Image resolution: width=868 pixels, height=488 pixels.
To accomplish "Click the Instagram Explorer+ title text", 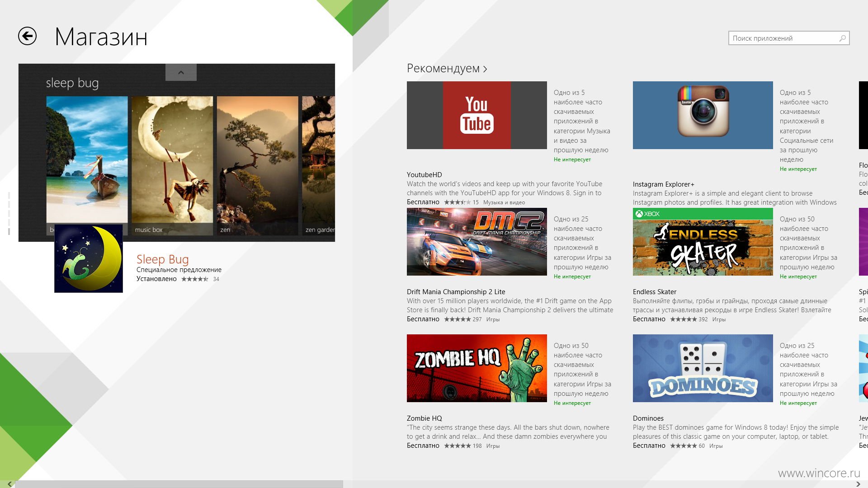I will point(664,184).
